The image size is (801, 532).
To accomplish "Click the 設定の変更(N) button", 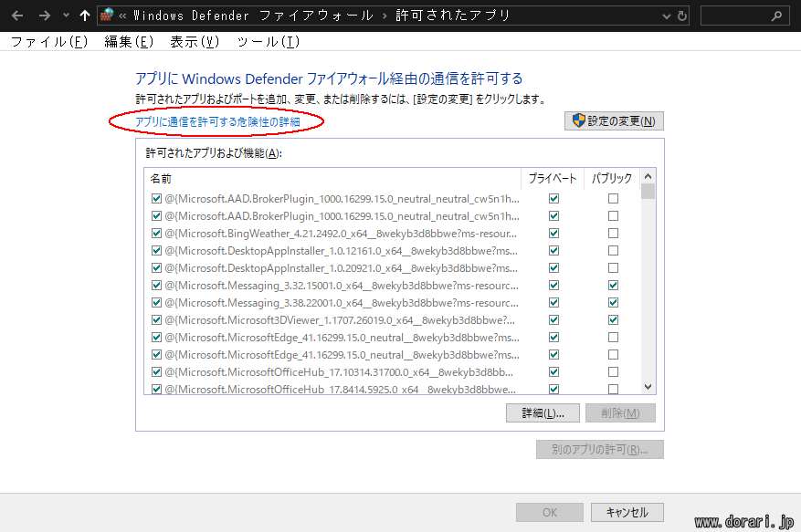I will pyautogui.click(x=614, y=121).
